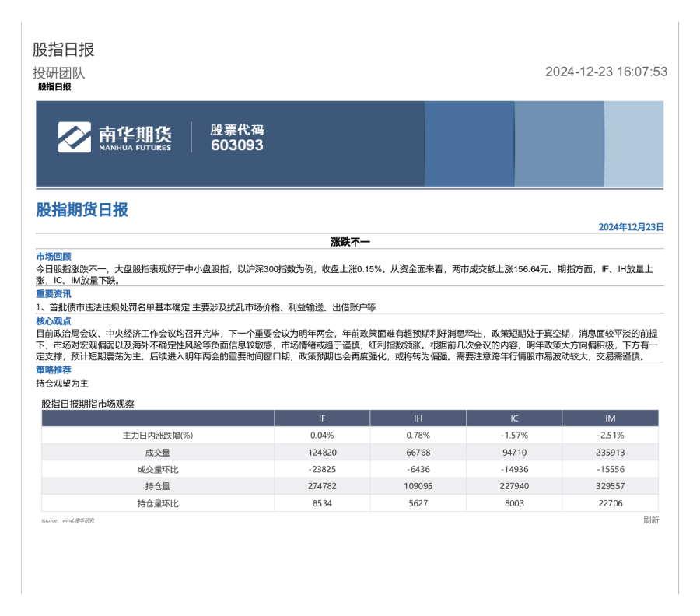
Task: Click the IM 成交量 value 235913
Action: tap(610, 453)
